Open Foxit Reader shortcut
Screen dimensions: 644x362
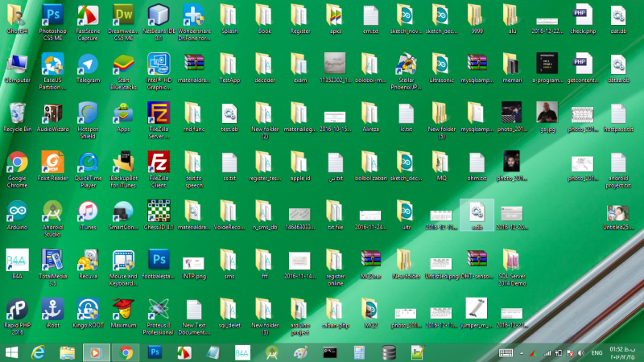pyautogui.click(x=52, y=167)
